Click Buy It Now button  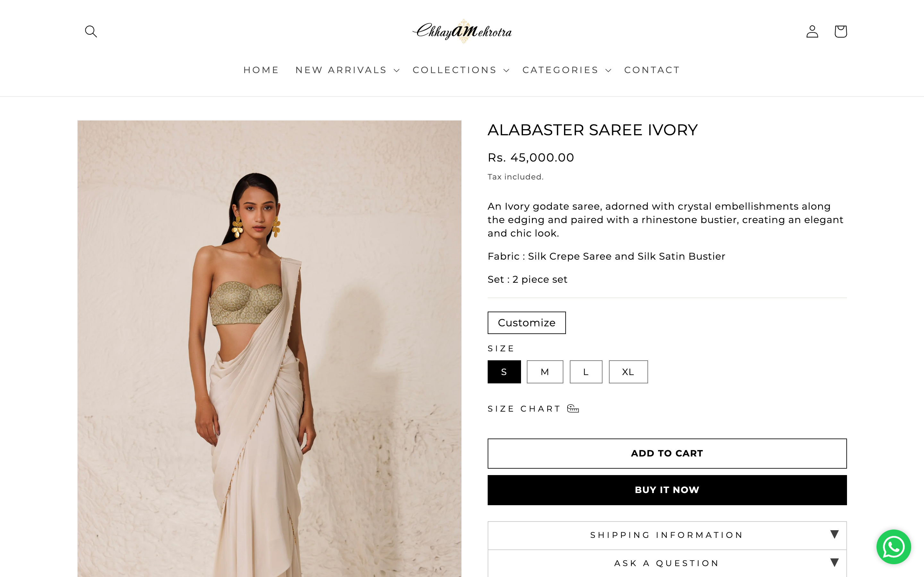pyautogui.click(x=667, y=490)
